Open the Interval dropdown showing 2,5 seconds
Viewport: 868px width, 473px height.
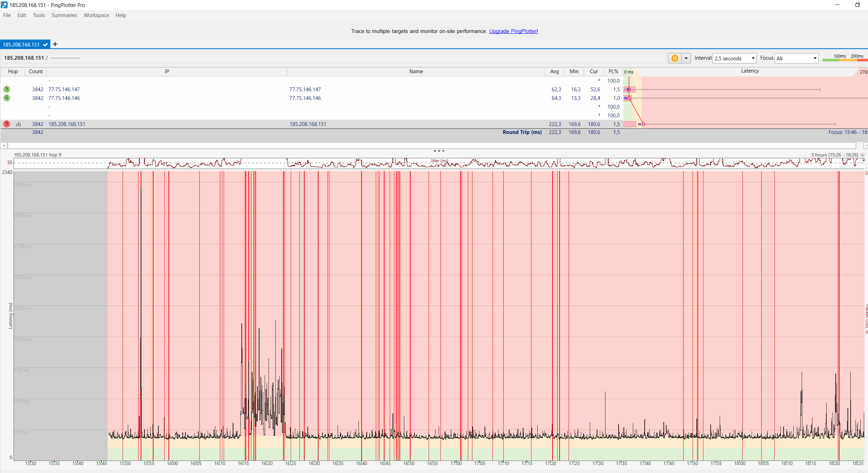coord(734,59)
